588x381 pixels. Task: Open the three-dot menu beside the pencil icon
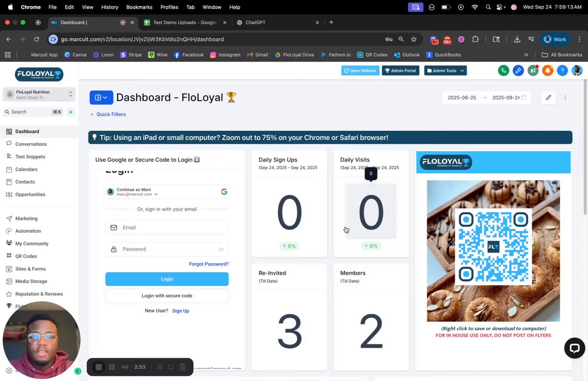point(565,97)
